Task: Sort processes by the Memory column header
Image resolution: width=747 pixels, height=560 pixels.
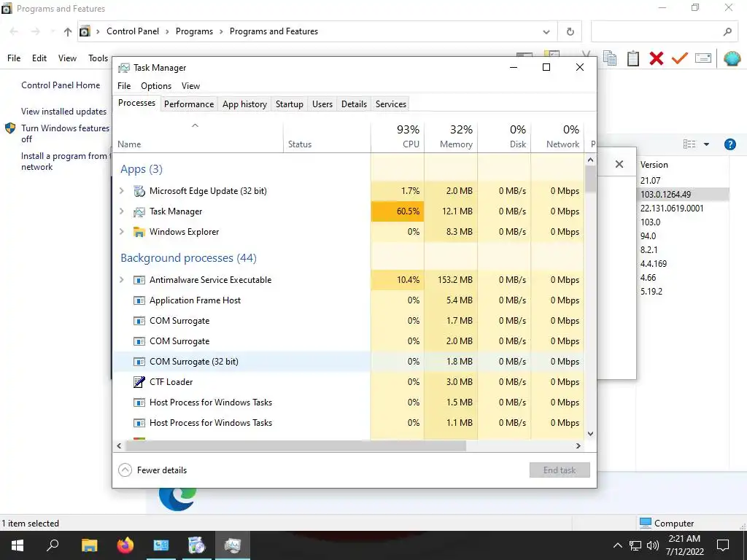Action: pyautogui.click(x=451, y=136)
